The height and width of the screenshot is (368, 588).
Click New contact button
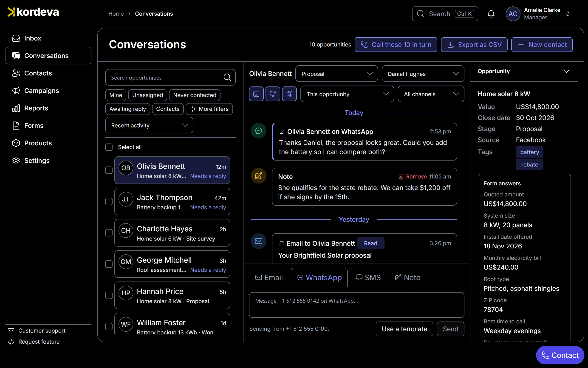542,45
